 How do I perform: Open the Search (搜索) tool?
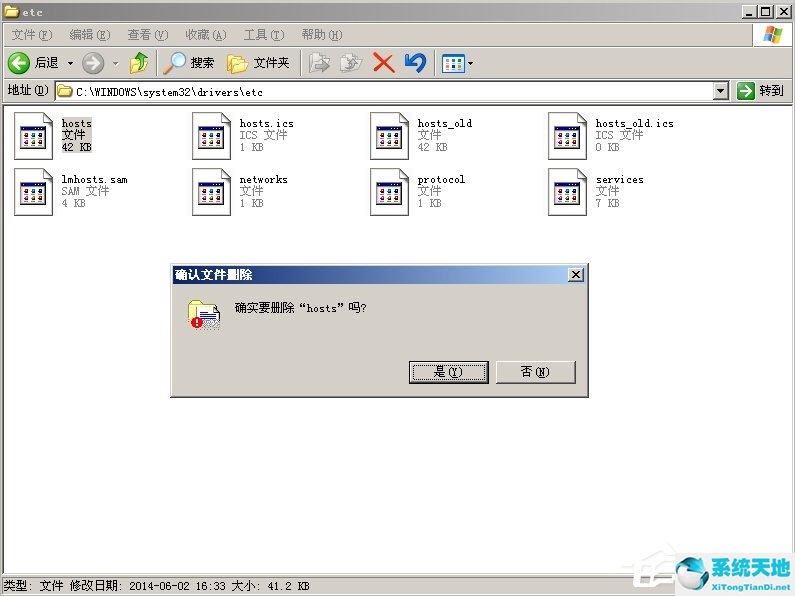pyautogui.click(x=190, y=63)
